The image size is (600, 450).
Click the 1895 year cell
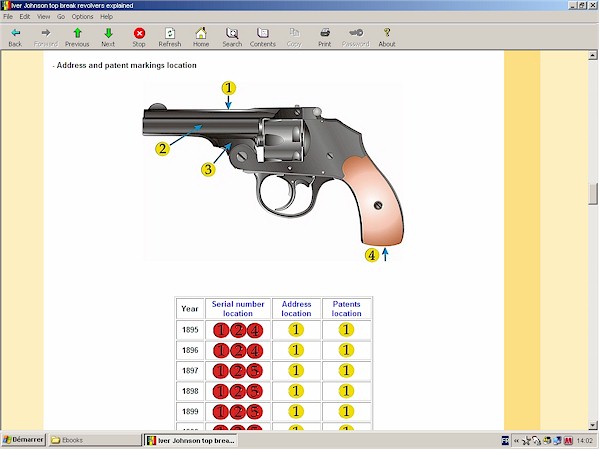pos(190,330)
